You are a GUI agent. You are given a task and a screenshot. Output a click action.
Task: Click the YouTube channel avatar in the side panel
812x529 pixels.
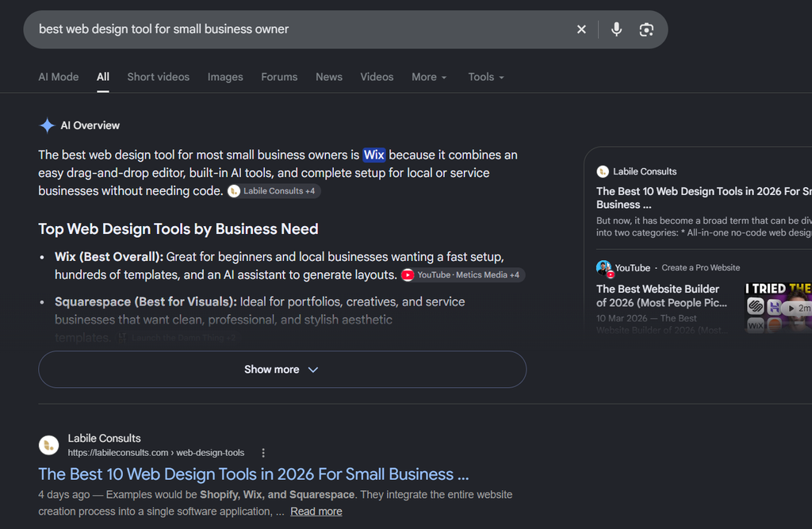603,268
